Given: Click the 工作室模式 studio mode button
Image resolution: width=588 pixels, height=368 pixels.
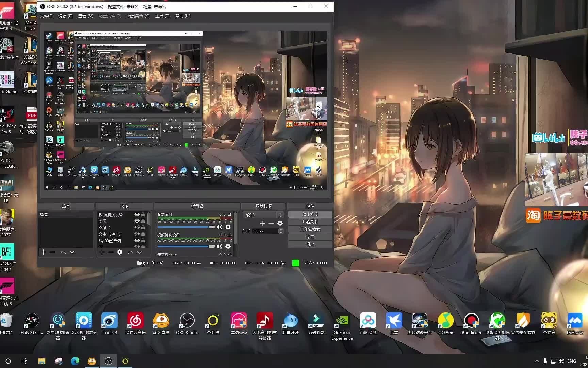Looking at the screenshot, I should point(310,230).
